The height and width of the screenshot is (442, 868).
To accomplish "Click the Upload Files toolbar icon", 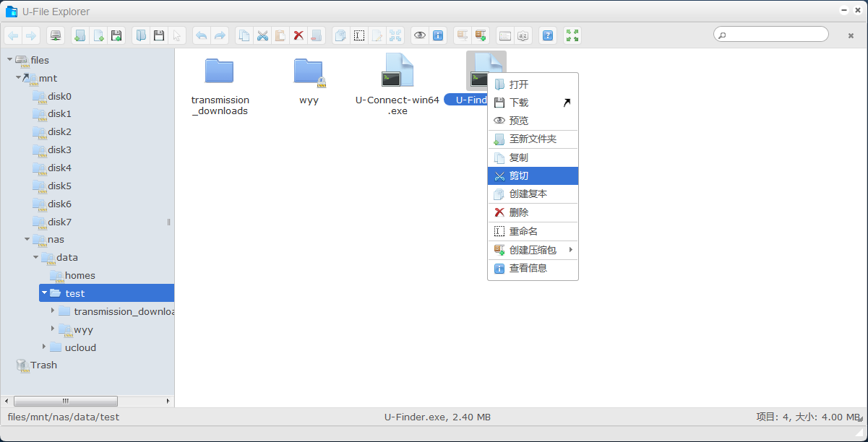I will point(116,35).
